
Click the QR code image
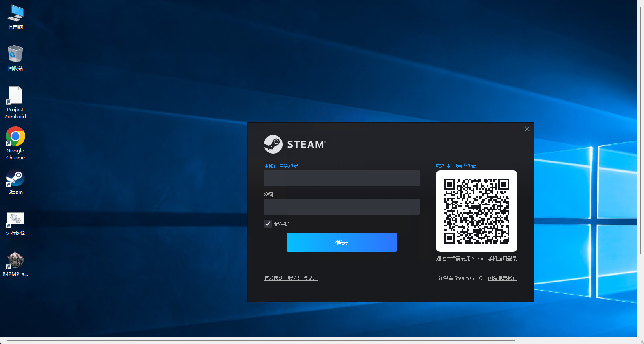(476, 211)
